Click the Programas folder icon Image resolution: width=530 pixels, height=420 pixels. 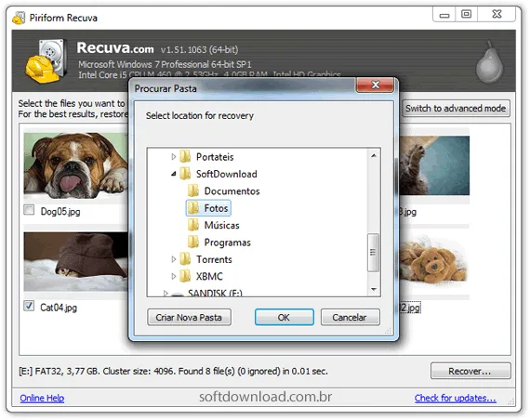tap(193, 242)
